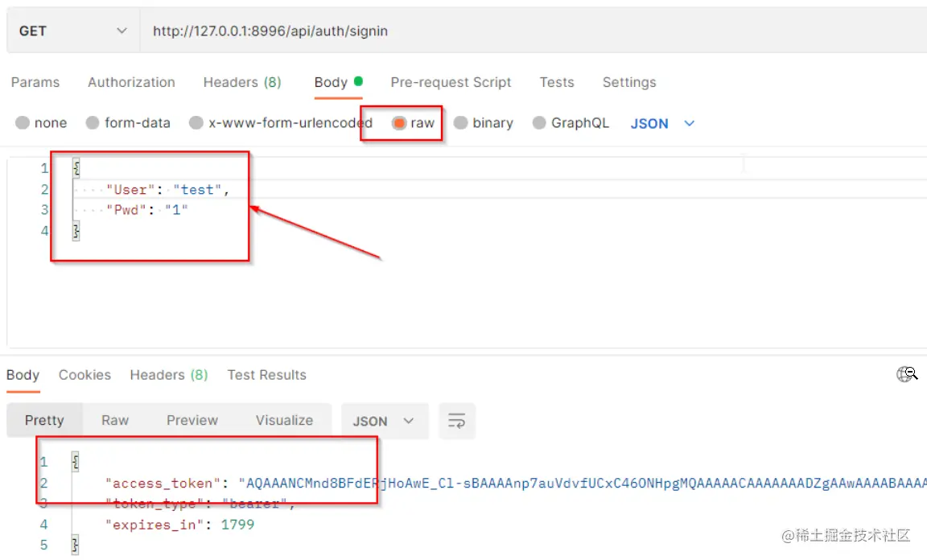Choose the binary body option
The width and height of the screenshot is (927, 560).
460,122
